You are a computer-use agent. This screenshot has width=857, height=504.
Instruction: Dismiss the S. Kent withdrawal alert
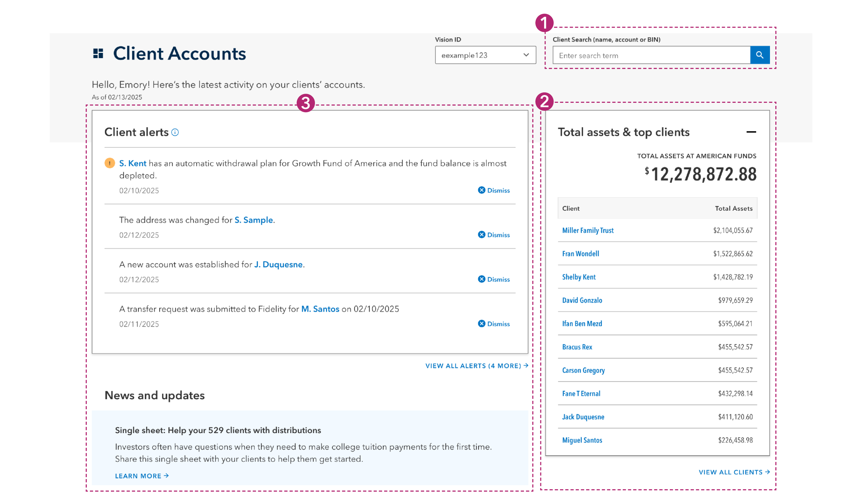[x=494, y=191]
